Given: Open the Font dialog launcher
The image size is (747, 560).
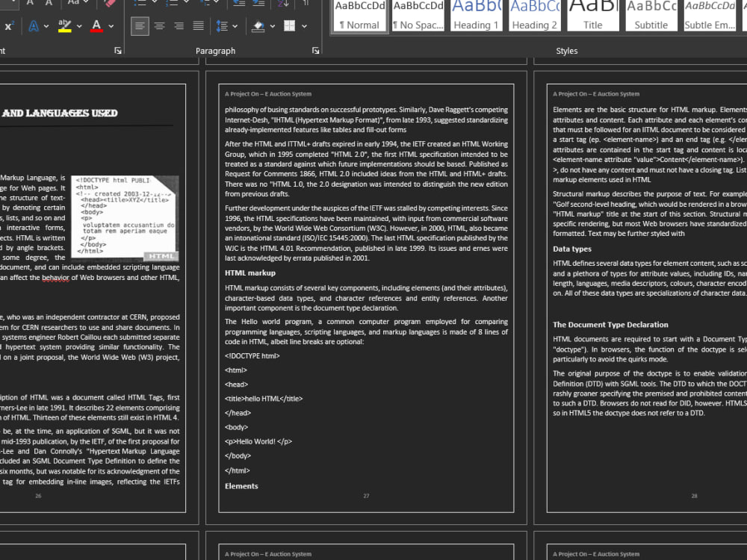Looking at the screenshot, I should click(118, 51).
